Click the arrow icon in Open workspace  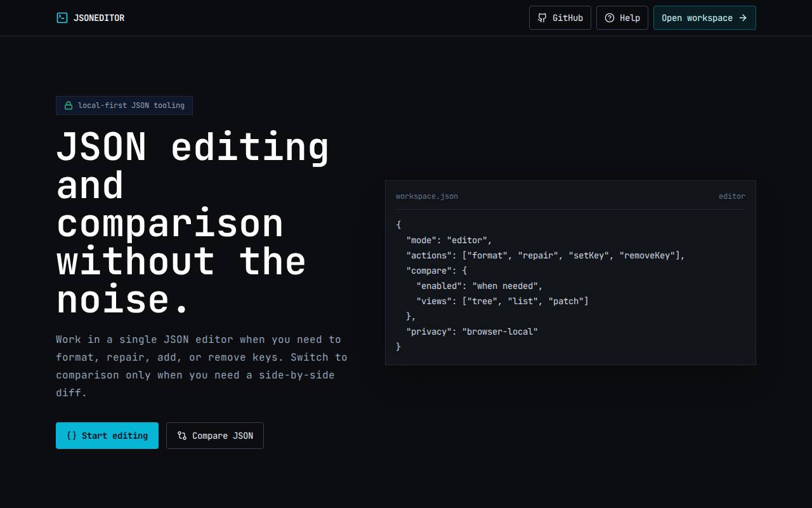tap(743, 18)
